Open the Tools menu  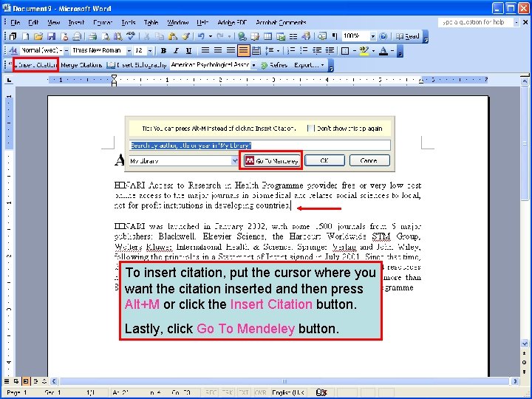point(129,22)
